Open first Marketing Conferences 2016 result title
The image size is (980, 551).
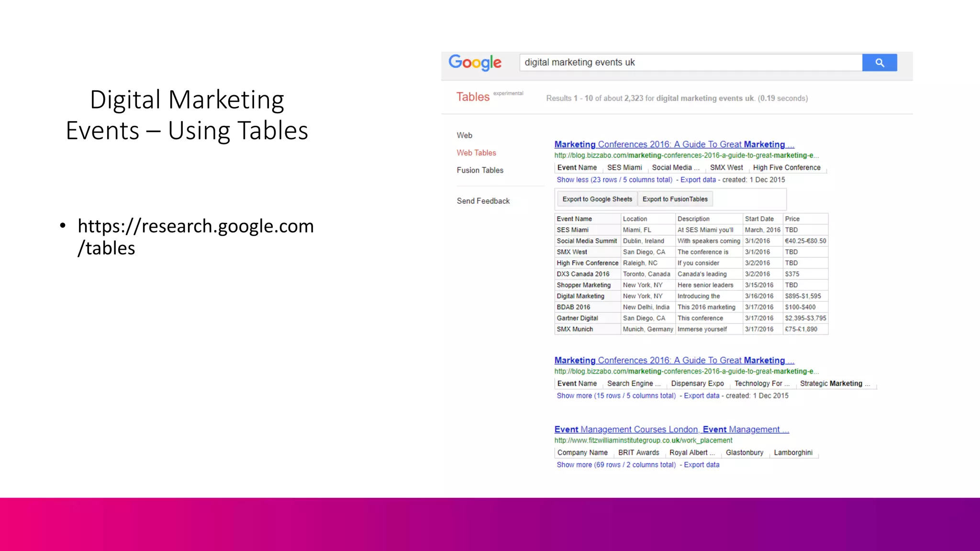click(x=674, y=144)
